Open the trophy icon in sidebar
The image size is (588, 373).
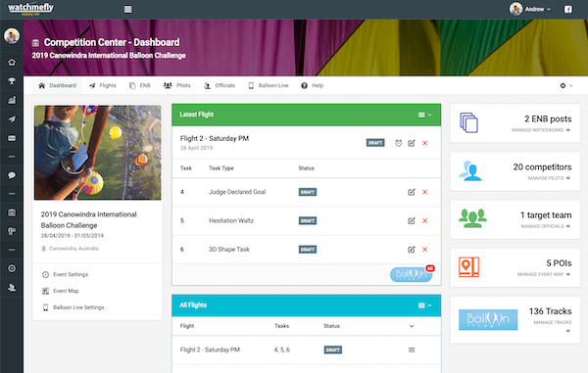pos(12,81)
